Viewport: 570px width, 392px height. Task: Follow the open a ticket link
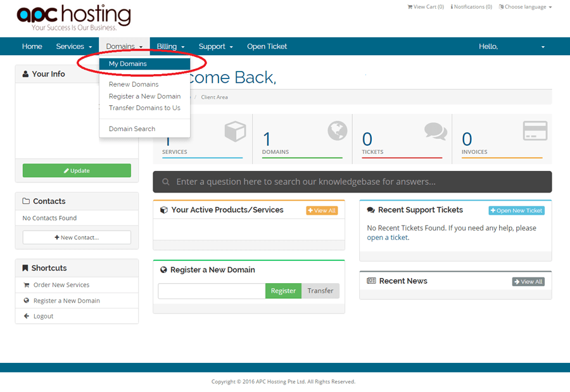pyautogui.click(x=388, y=237)
